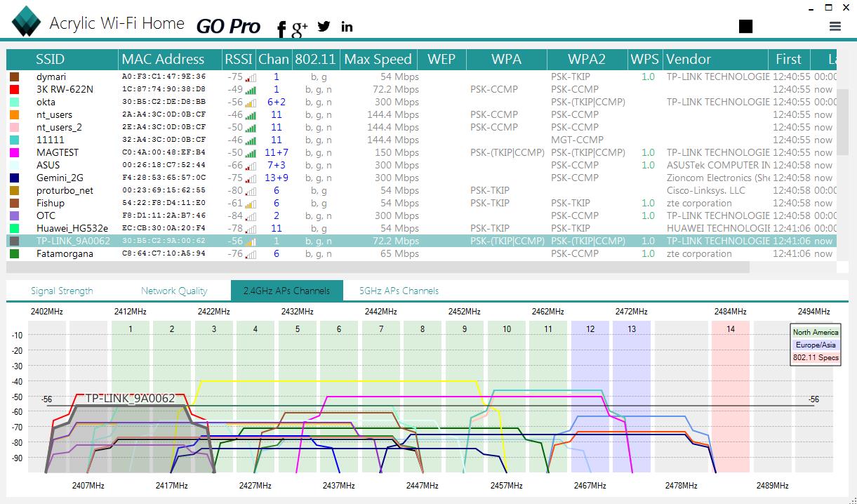
Task: Click the GO Pro upgrade link
Action: tap(228, 27)
